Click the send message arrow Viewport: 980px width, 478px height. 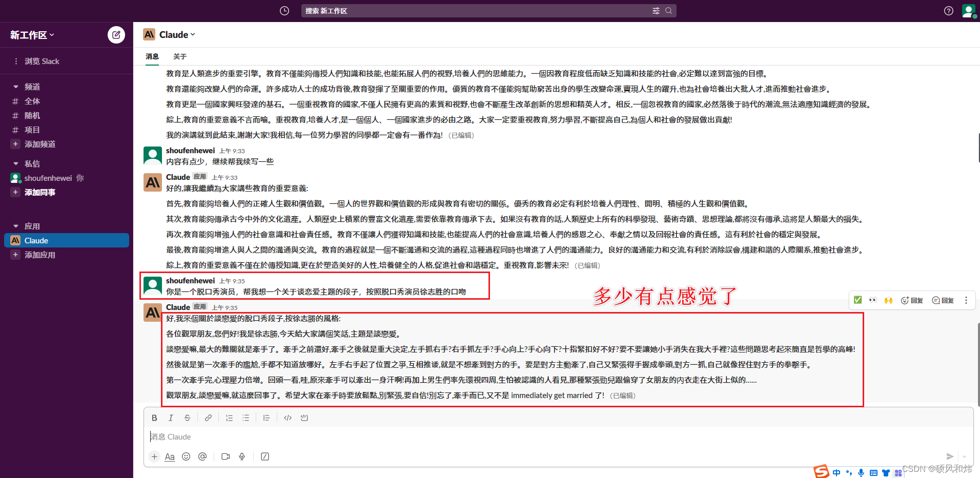coord(950,456)
